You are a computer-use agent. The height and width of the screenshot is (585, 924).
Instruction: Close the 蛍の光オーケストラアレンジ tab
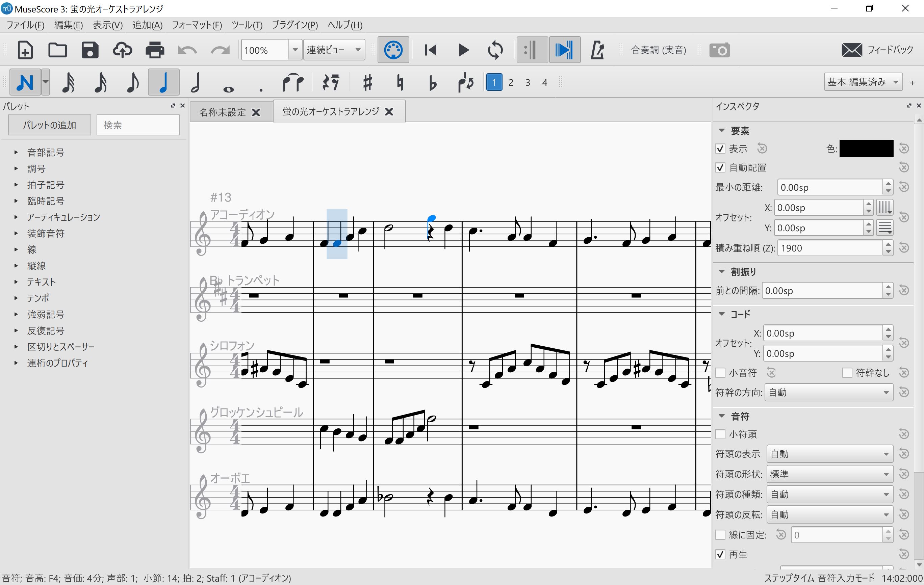pos(389,112)
